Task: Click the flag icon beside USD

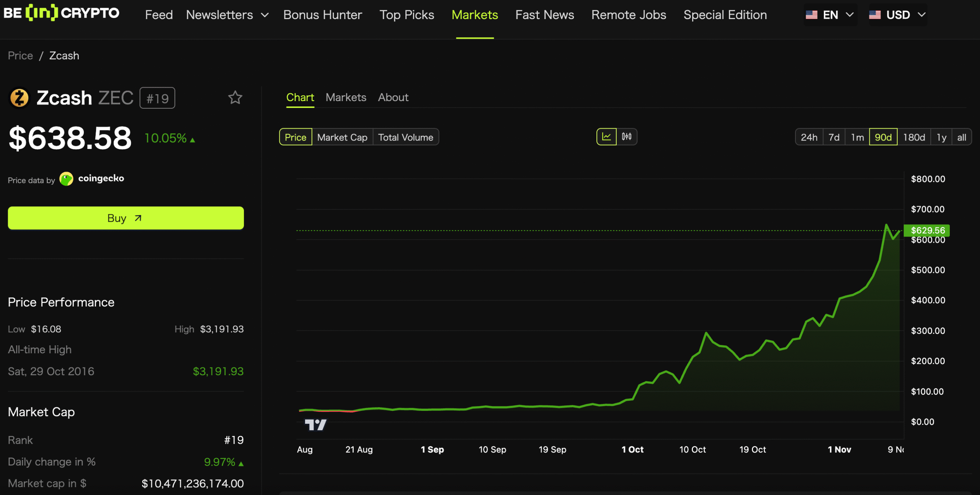Action: click(x=875, y=15)
